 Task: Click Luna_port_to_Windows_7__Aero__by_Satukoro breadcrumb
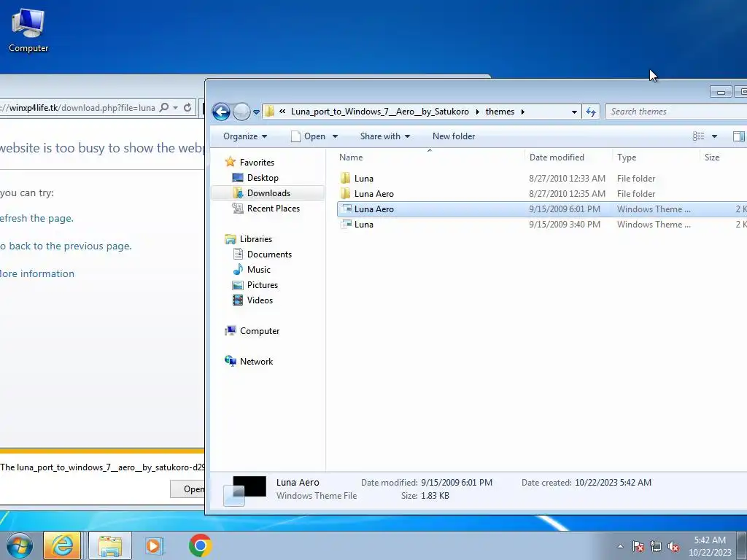[x=379, y=112]
